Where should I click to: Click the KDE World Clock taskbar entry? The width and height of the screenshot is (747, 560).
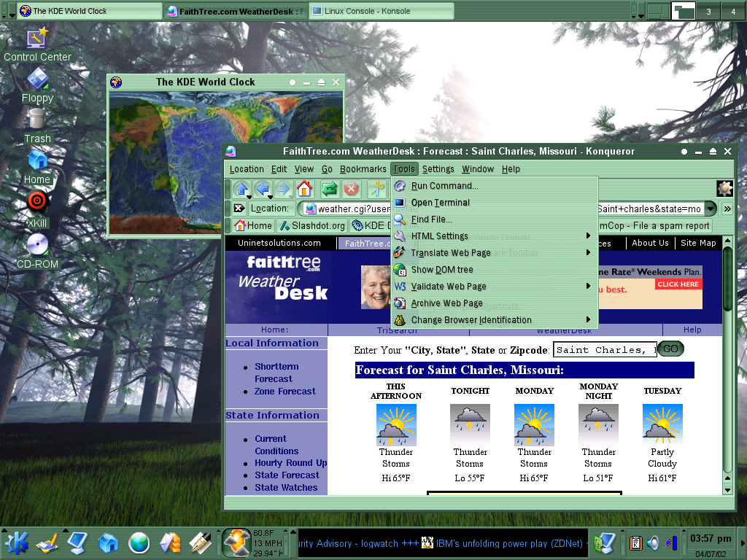[90, 11]
